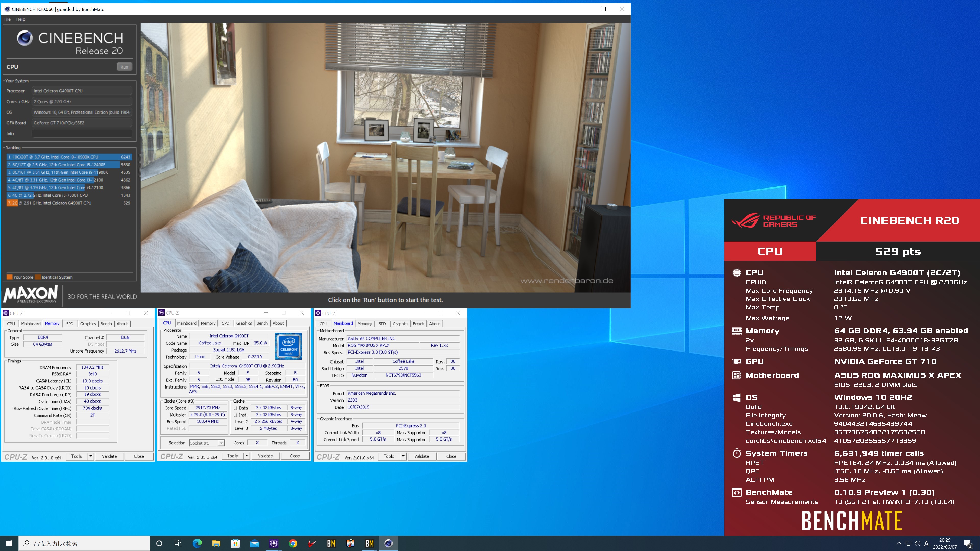Click Tools button in middle CPU-Z window
Viewport: 980px width, 551px height.
click(x=232, y=456)
